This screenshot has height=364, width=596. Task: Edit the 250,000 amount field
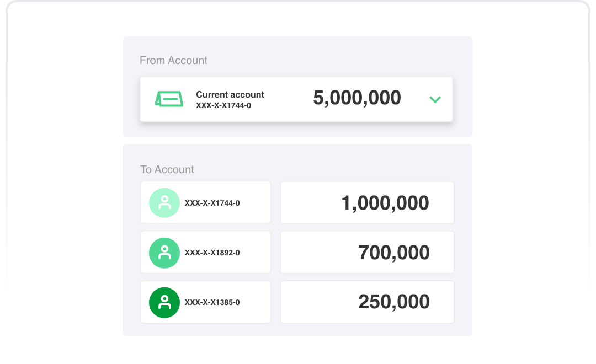click(x=367, y=302)
